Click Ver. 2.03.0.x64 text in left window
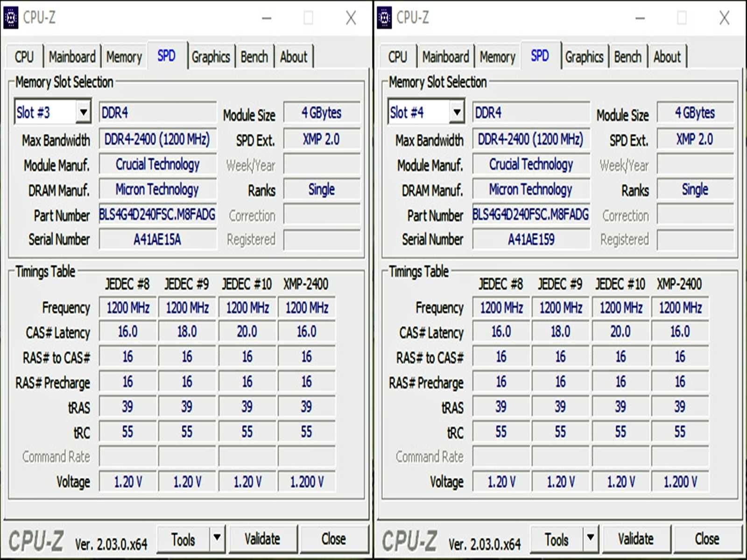Image resolution: width=747 pixels, height=560 pixels. pyautogui.click(x=111, y=544)
